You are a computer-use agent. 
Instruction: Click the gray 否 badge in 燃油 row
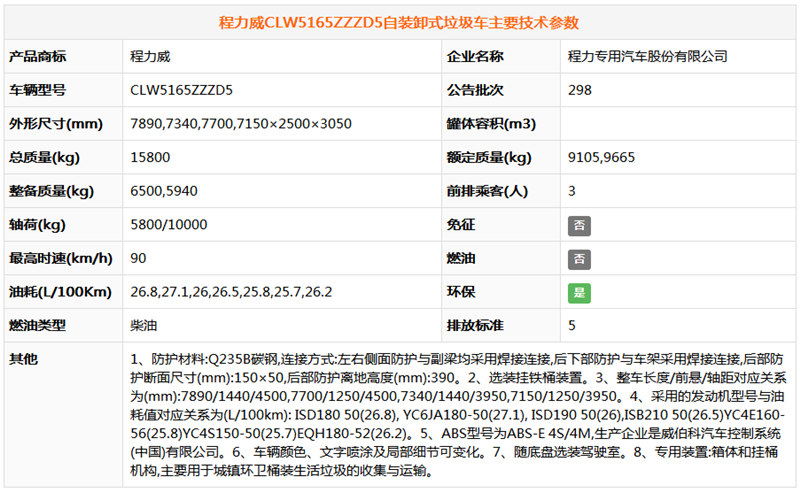point(577,259)
